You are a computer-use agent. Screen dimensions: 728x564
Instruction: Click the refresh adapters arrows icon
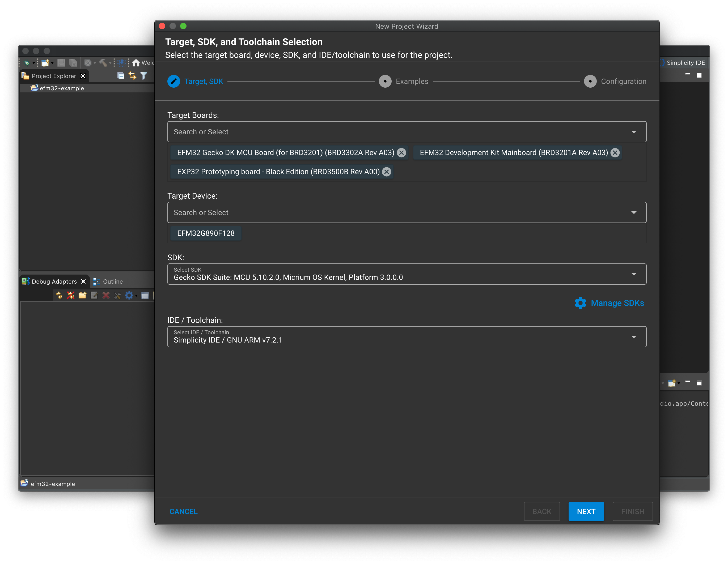(x=59, y=295)
